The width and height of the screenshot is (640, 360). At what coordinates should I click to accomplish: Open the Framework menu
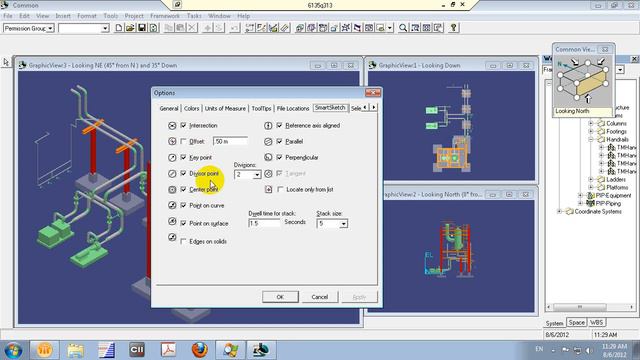(x=165, y=16)
